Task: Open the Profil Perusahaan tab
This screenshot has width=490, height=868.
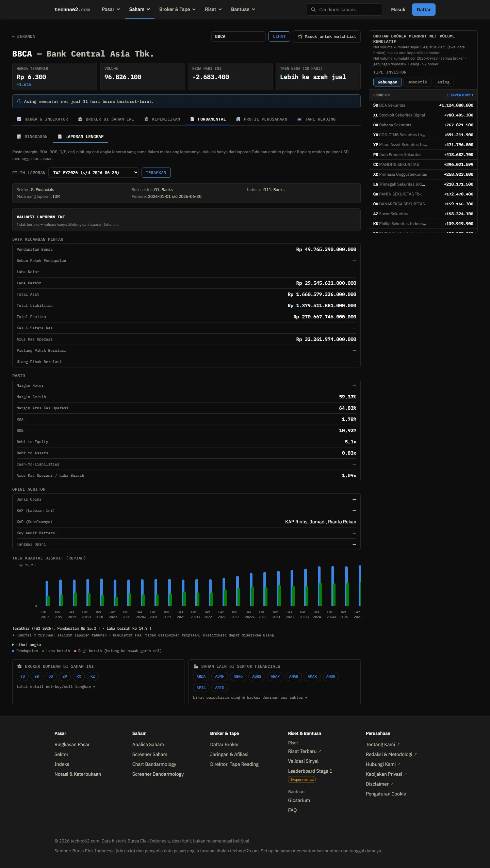Action: (x=262, y=119)
